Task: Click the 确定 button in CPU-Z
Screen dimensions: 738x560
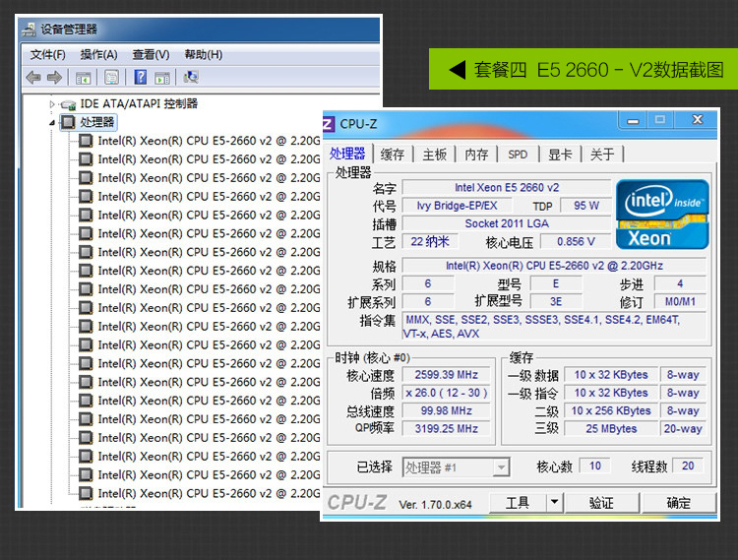Action: tap(678, 503)
